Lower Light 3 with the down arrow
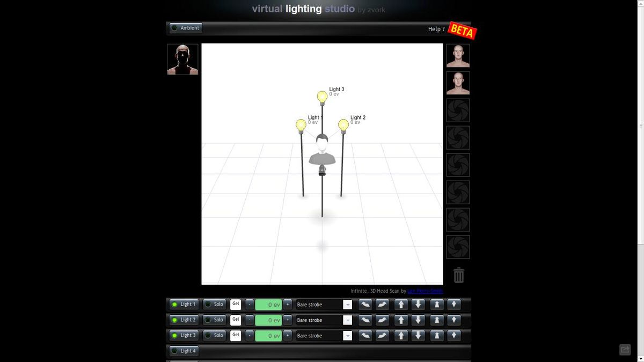The height and width of the screenshot is (362, 644). click(x=418, y=336)
